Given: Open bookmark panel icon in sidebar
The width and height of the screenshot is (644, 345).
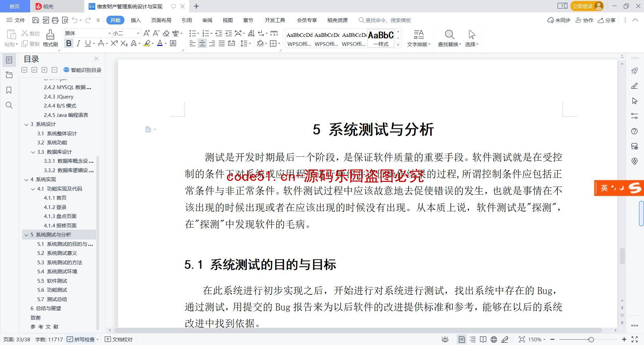Looking at the screenshot, I should pos(9,90).
